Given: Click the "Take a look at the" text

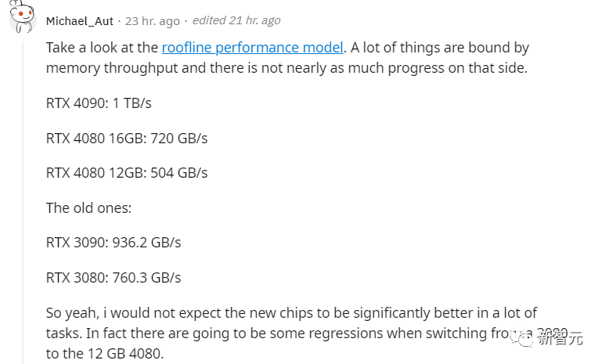Looking at the screenshot, I should pyautogui.click(x=102, y=48).
